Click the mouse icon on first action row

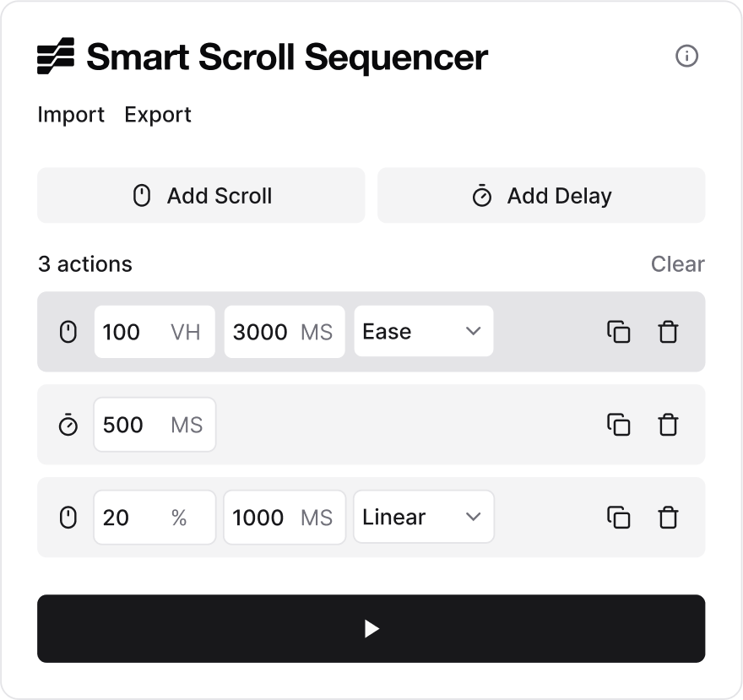pos(68,332)
